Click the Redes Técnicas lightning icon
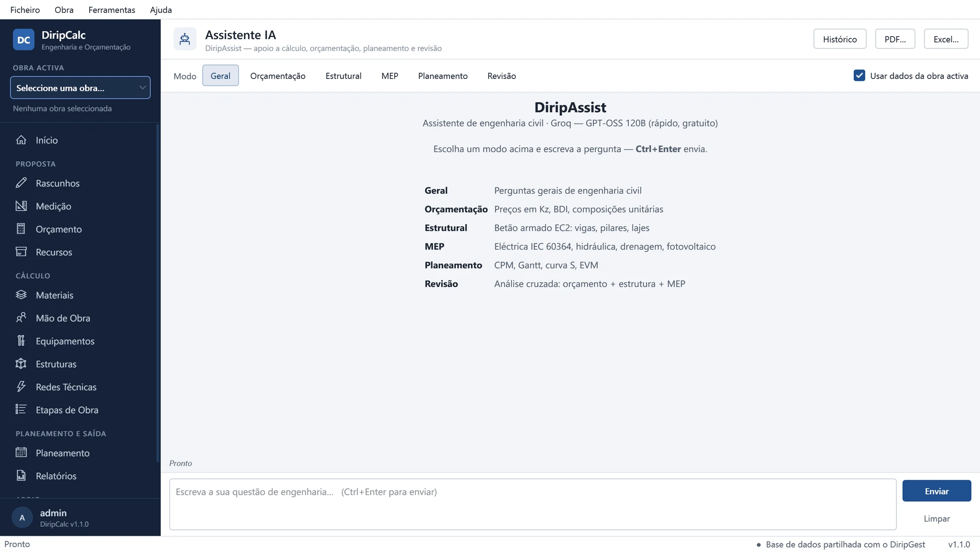This screenshot has width=980, height=551. tap(21, 387)
